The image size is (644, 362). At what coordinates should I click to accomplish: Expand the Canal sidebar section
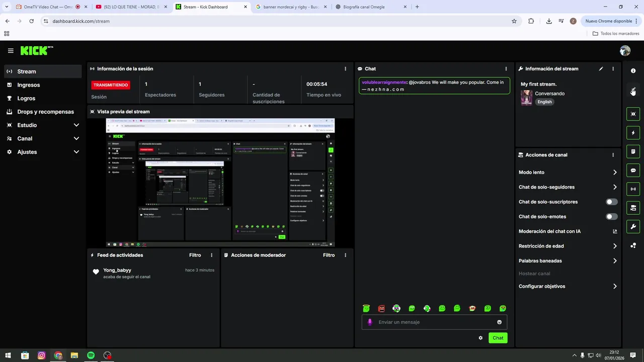pos(43,139)
